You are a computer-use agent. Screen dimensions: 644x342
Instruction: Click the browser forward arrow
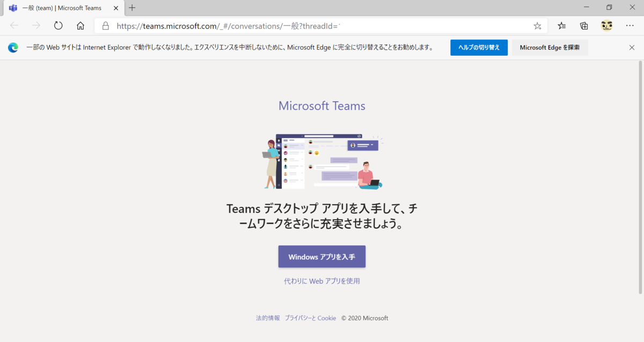click(36, 26)
